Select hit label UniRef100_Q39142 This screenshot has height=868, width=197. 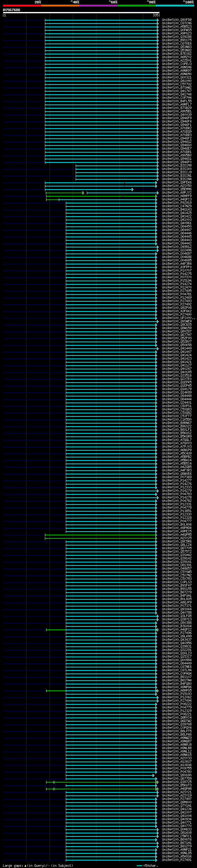(177, 558)
